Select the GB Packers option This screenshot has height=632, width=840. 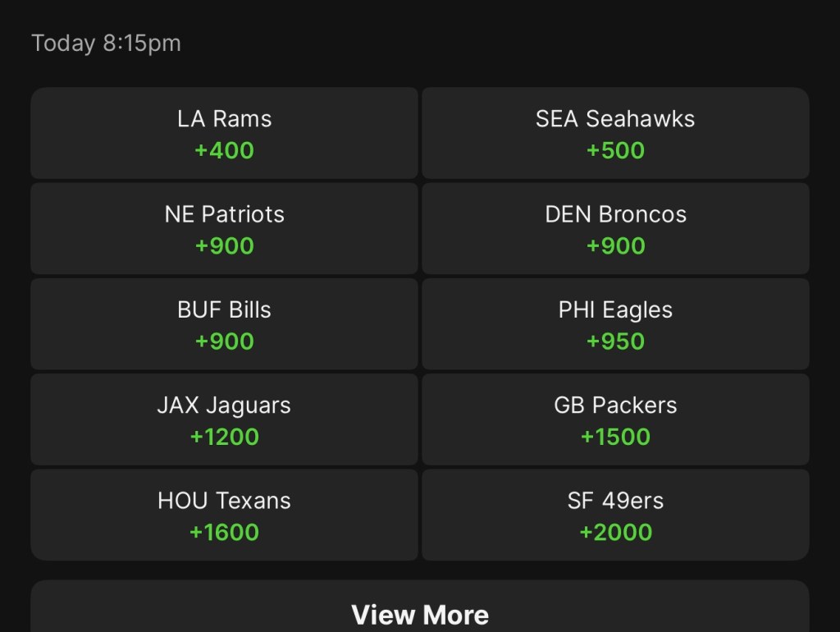[x=615, y=419]
